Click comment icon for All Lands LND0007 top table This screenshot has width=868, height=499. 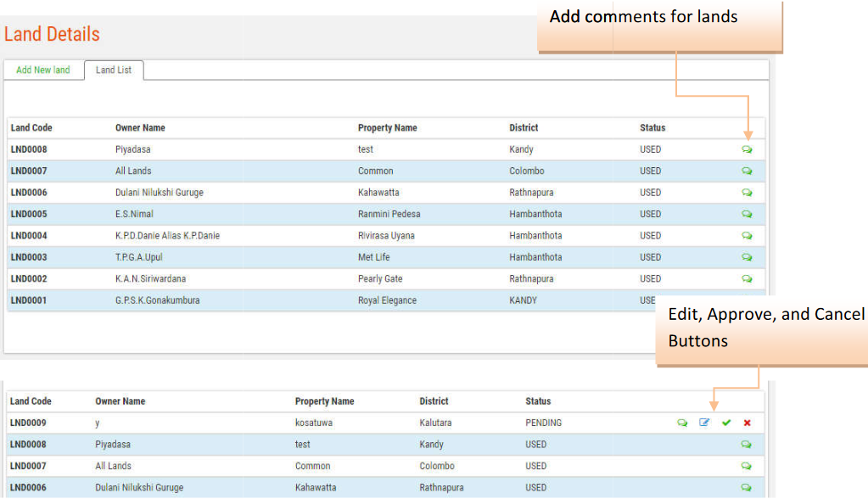click(x=747, y=171)
